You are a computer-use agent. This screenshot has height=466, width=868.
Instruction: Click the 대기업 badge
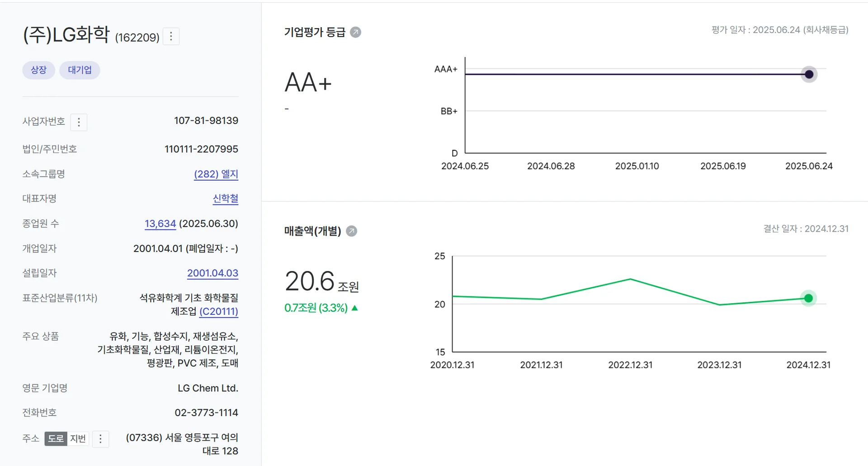(x=80, y=70)
